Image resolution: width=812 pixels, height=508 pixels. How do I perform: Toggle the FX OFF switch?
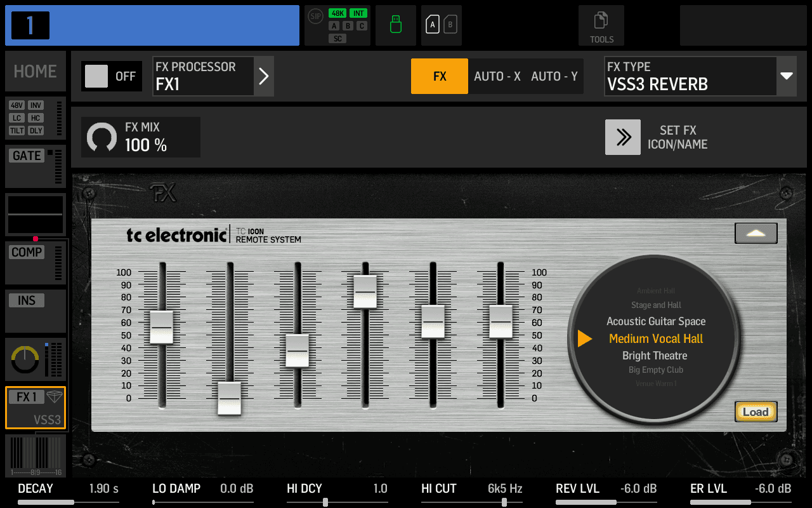(x=112, y=76)
